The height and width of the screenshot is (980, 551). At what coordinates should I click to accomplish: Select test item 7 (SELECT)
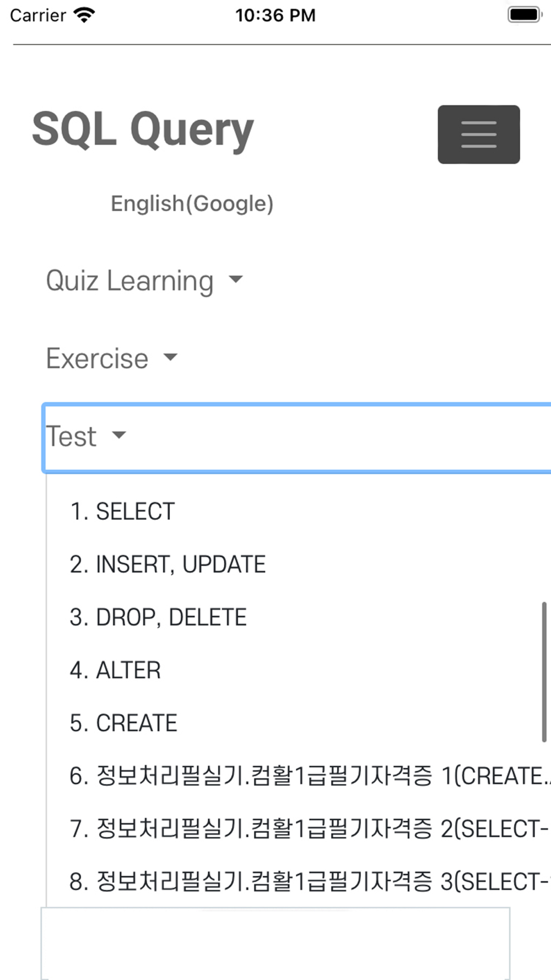[x=309, y=829]
